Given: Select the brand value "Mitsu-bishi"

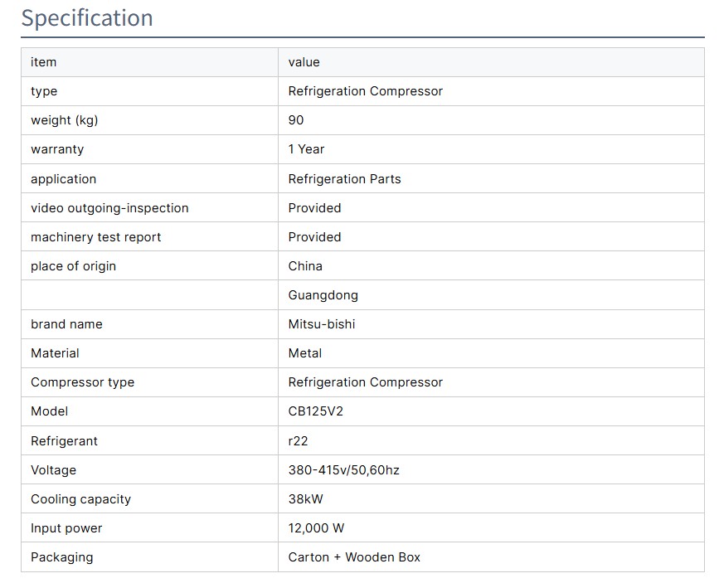Looking at the screenshot, I should 321,324.
